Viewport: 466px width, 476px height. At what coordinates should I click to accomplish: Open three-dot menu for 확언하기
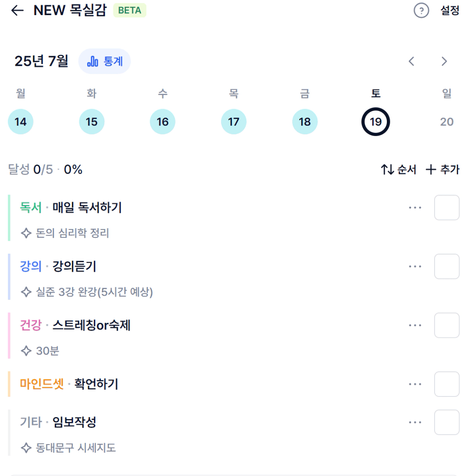tap(415, 384)
